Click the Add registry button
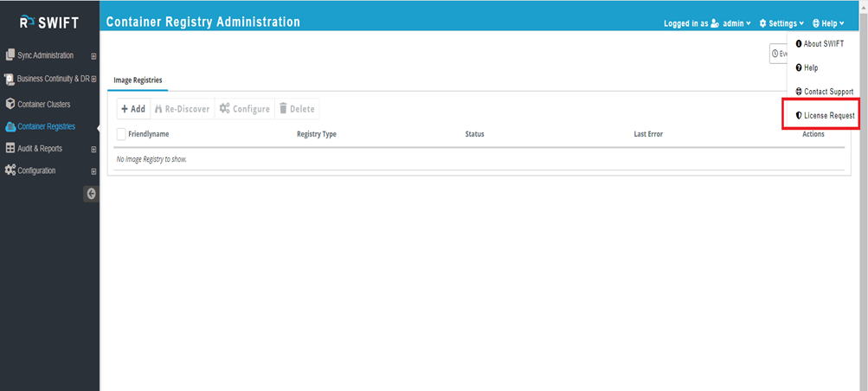The image size is (868, 391). click(133, 109)
